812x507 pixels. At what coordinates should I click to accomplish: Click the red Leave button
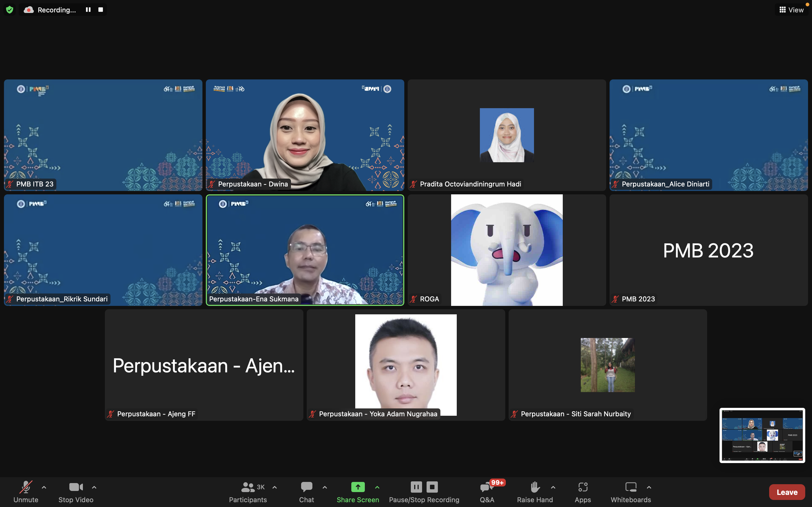[x=787, y=492]
